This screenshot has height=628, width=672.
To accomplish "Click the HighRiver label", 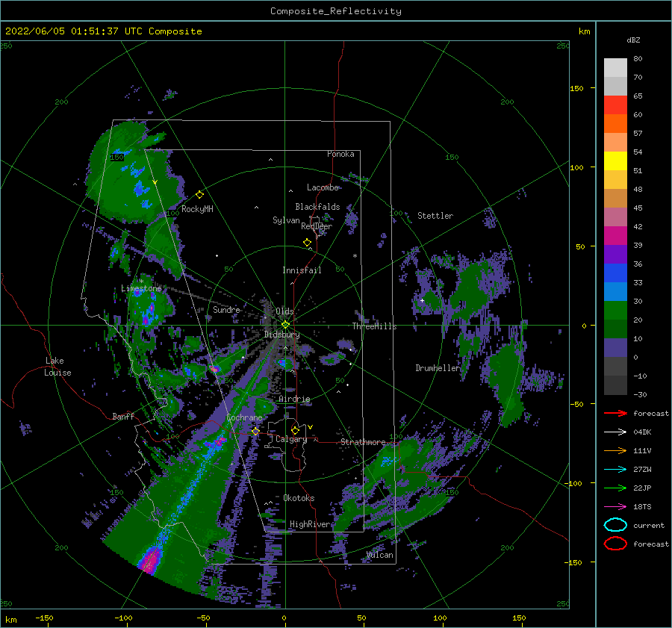I will (310, 524).
